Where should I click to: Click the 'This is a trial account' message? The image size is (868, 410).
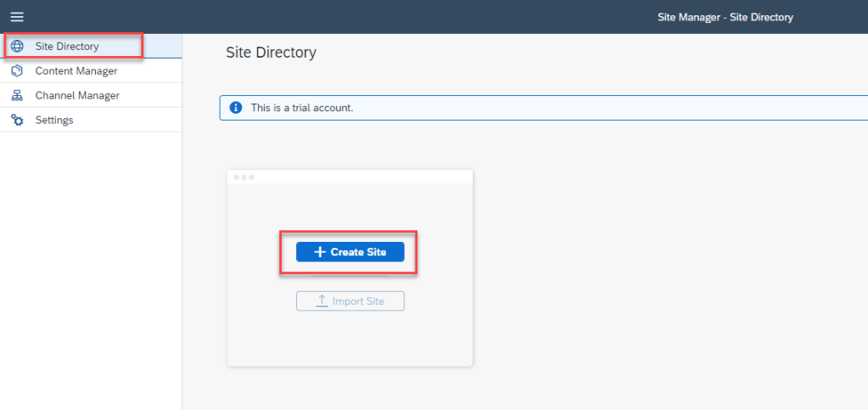pyautogui.click(x=302, y=108)
